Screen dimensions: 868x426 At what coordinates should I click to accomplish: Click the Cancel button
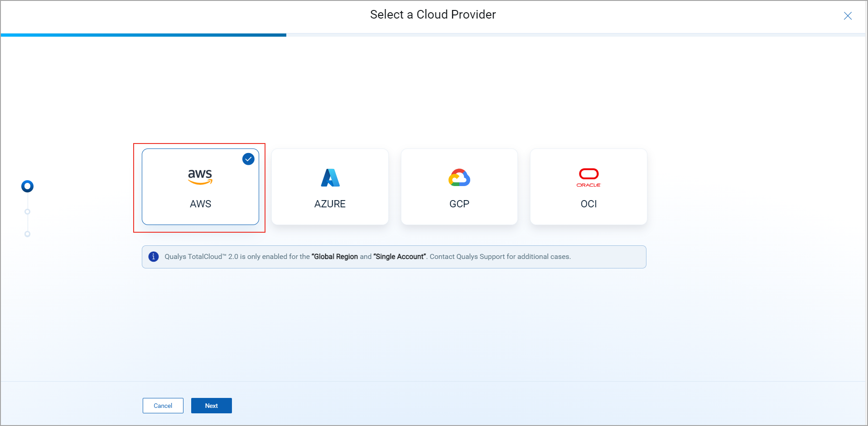163,406
